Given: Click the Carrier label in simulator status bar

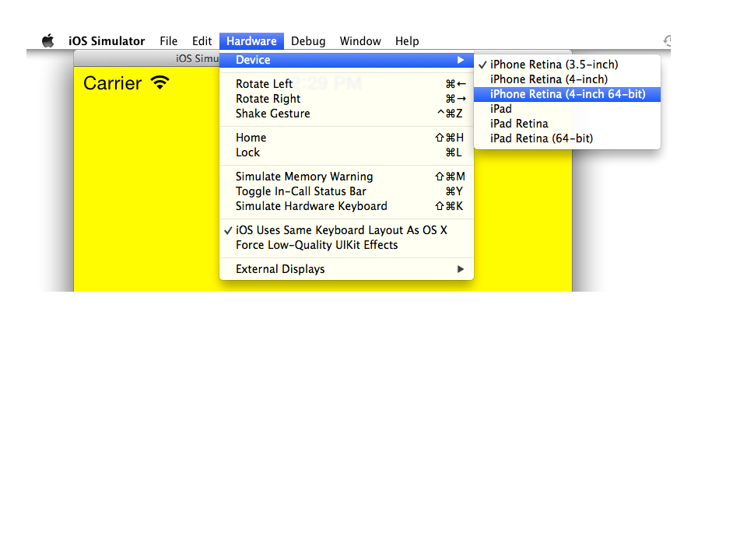Looking at the screenshot, I should click(113, 83).
